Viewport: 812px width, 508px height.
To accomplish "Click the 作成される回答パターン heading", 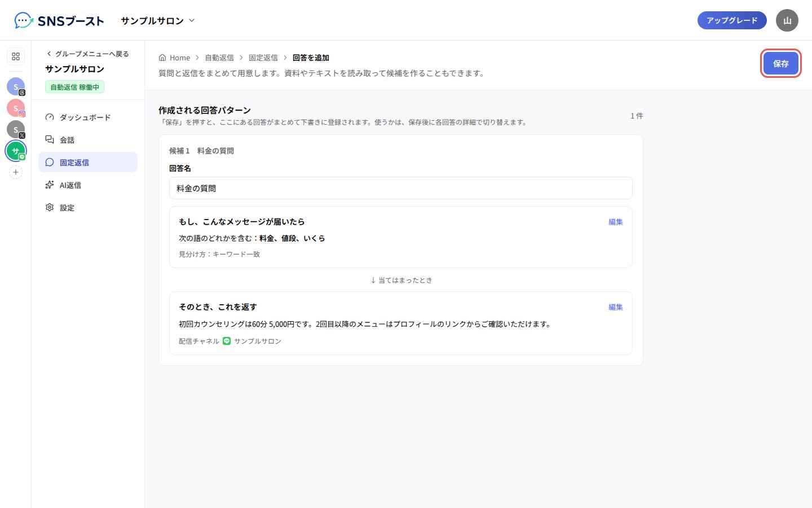I will click(x=205, y=110).
